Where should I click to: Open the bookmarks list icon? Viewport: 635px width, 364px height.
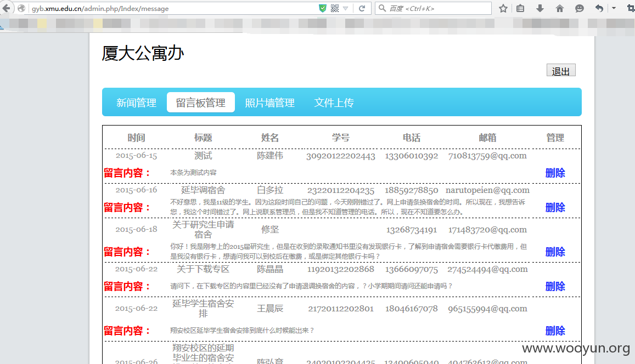pos(520,8)
